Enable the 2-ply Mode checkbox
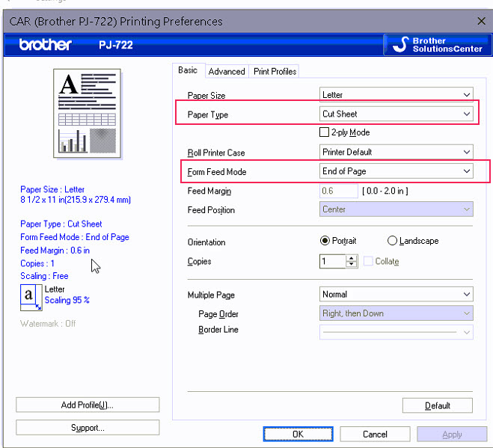Screen dimensions: 493x448 325,132
